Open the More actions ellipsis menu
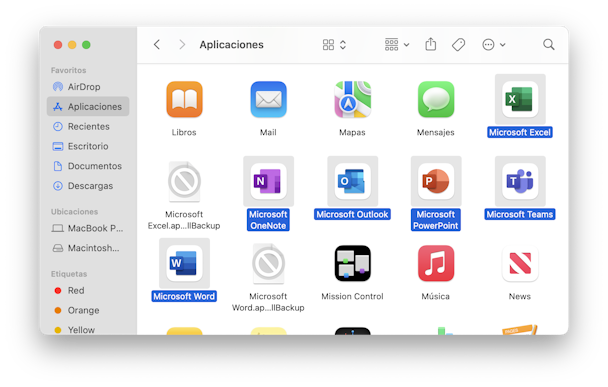The image size is (608, 387). tap(493, 45)
